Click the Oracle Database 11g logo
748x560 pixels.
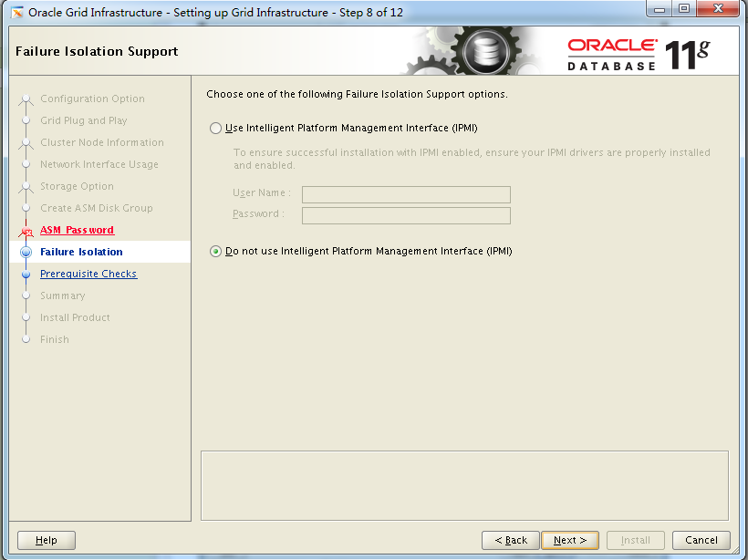point(639,55)
